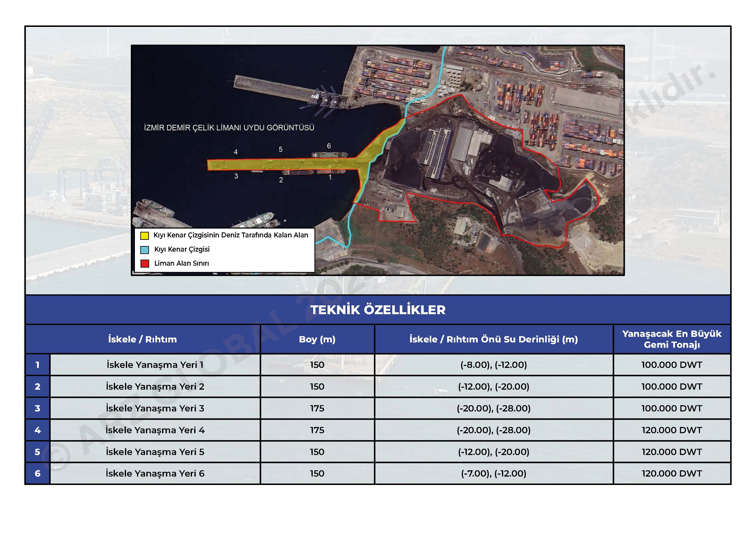Click length '175' for Yanaşma Yeri 4
756x535 pixels.
point(317,430)
